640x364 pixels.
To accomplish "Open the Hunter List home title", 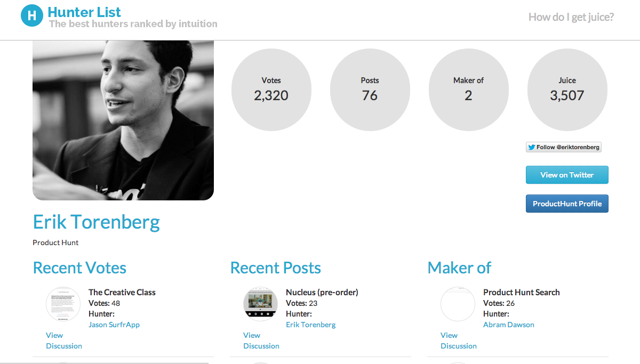I will point(84,12).
